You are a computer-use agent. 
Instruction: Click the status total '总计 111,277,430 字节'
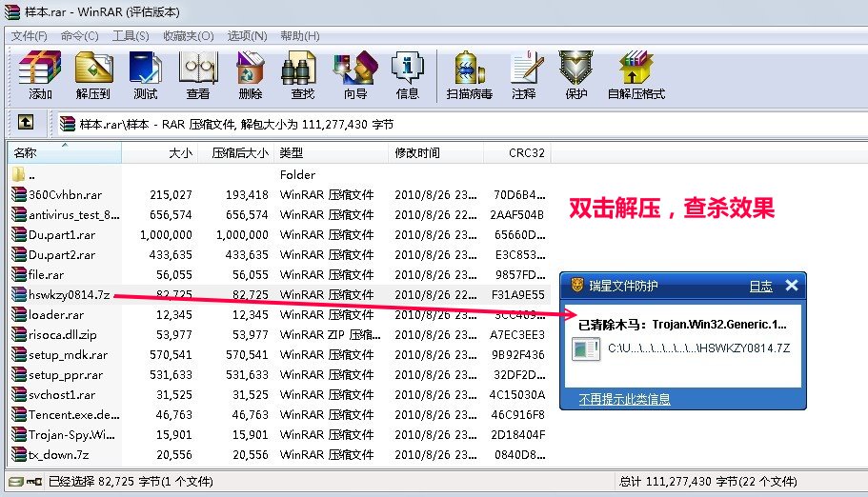[x=708, y=482]
